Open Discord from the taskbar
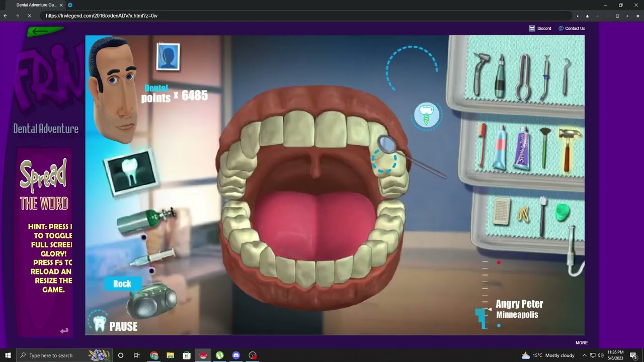This screenshot has height=362, width=644. click(236, 355)
